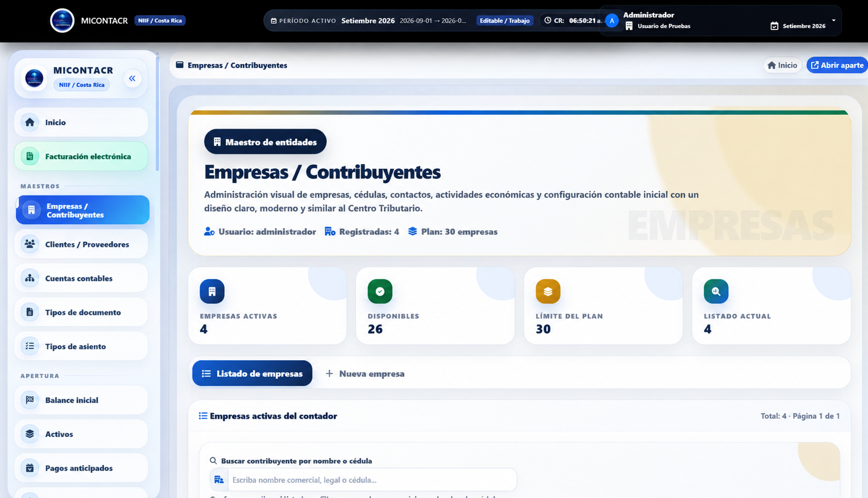Screen dimensions: 868x498
Task: Click the Empresas Activas building icon
Action: (x=212, y=291)
